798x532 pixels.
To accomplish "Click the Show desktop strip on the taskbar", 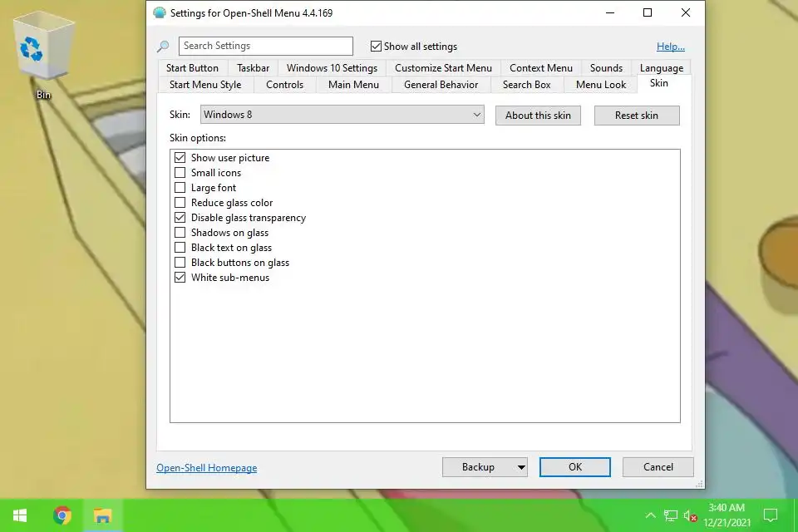I will point(796,515).
